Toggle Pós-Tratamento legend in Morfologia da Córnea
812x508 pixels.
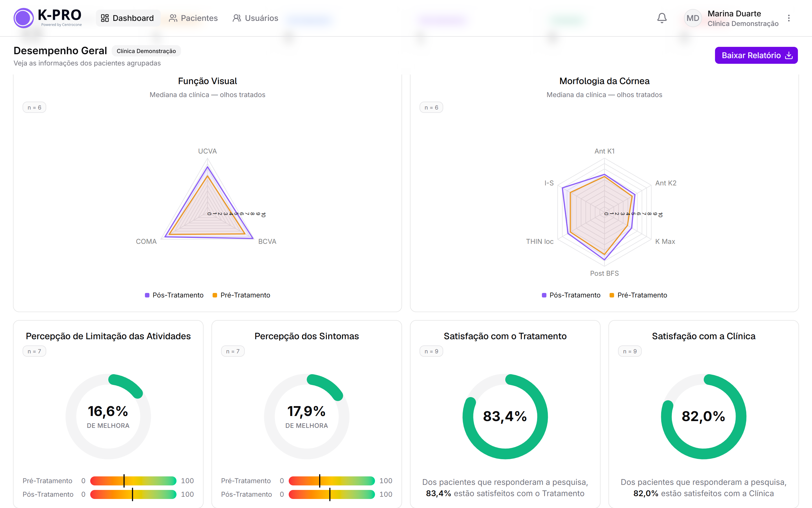point(571,295)
